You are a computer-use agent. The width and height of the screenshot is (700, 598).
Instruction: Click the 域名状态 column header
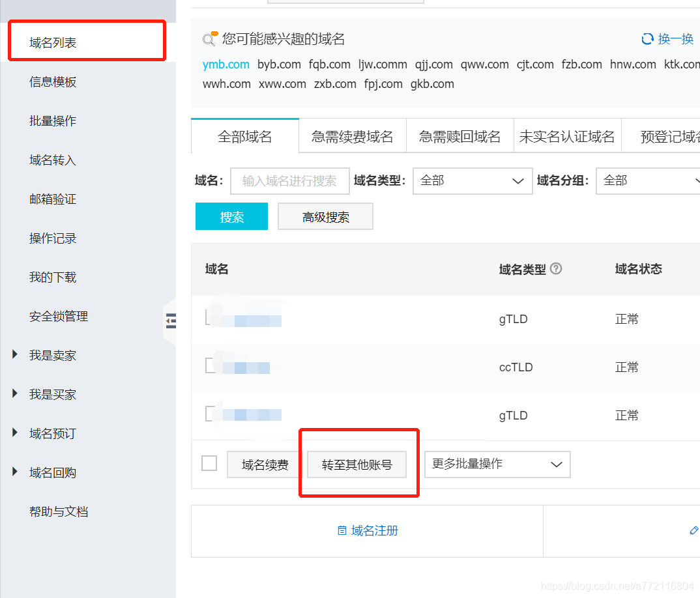click(x=638, y=269)
